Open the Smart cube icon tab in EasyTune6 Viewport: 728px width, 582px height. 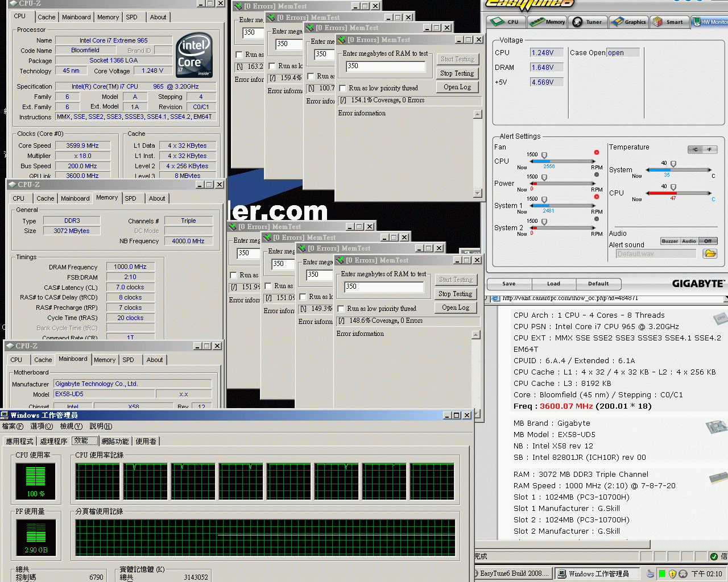coord(657,22)
